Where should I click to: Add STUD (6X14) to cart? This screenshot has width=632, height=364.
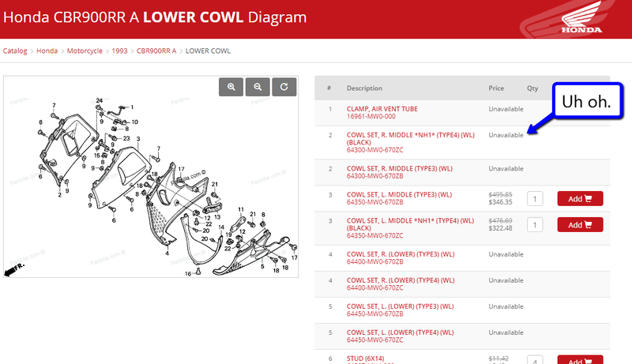pos(580,359)
